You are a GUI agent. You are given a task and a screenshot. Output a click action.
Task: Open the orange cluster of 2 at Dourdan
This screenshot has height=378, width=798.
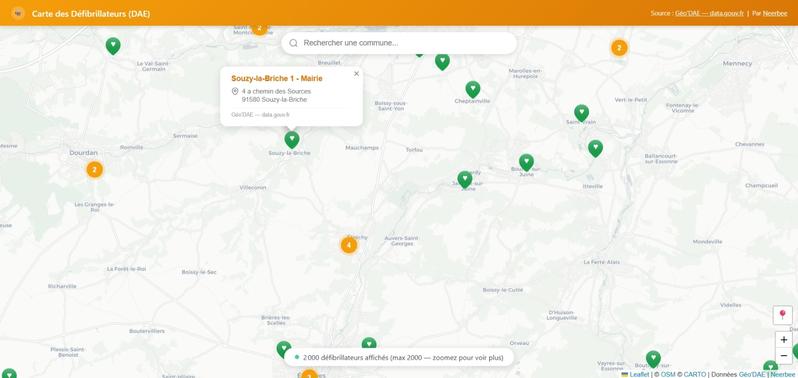point(95,169)
